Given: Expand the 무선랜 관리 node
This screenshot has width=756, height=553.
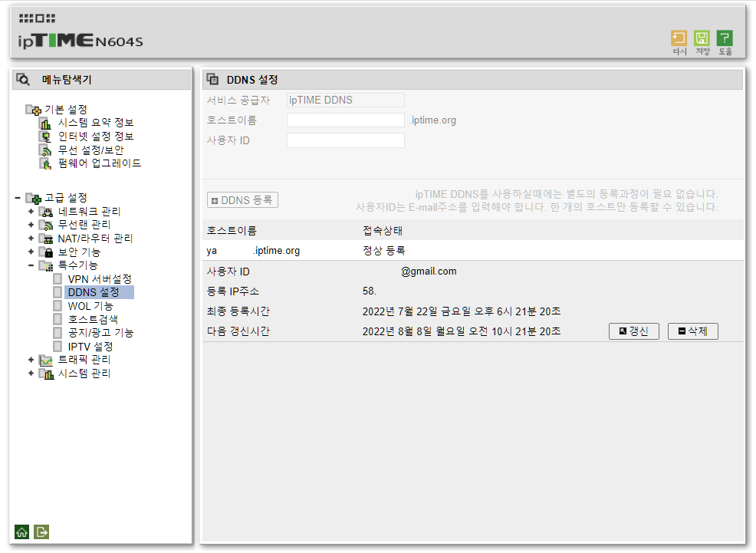Looking at the screenshot, I should [x=31, y=225].
